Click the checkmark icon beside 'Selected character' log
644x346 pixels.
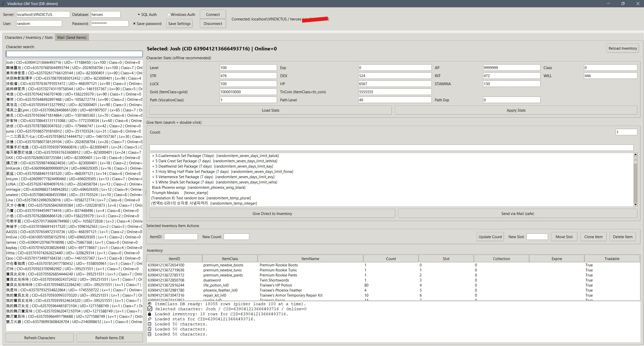(150, 309)
